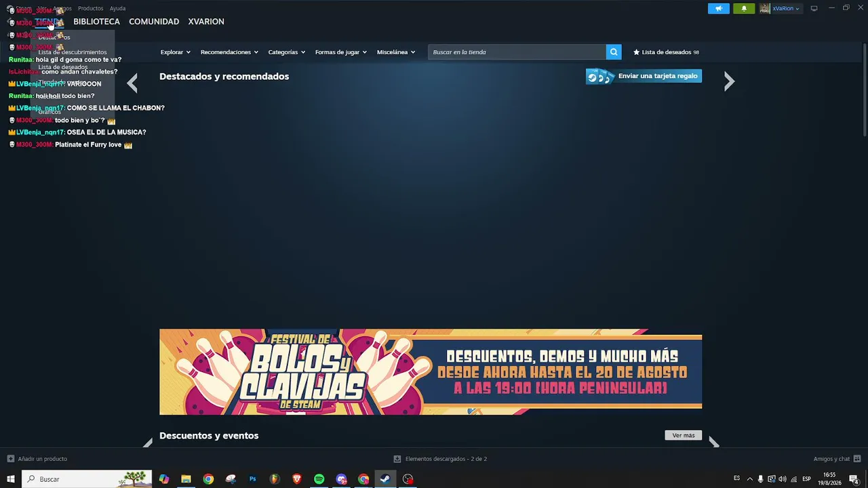Open the Ayuda menu
The width and height of the screenshot is (868, 488).
pyautogui.click(x=117, y=9)
